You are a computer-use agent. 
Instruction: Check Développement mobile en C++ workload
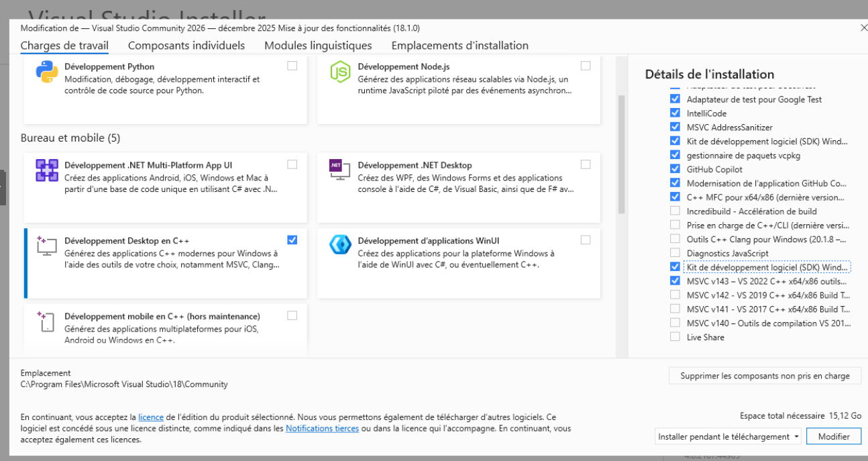(292, 315)
